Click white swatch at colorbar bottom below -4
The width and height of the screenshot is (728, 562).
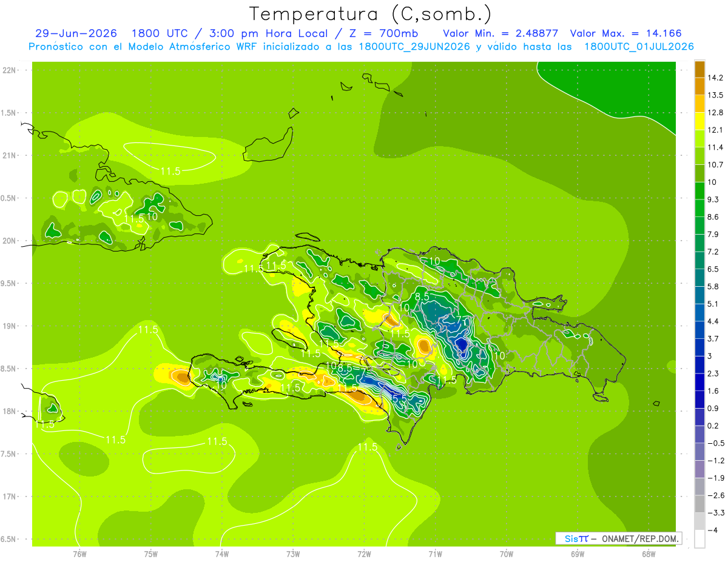[x=699, y=538]
